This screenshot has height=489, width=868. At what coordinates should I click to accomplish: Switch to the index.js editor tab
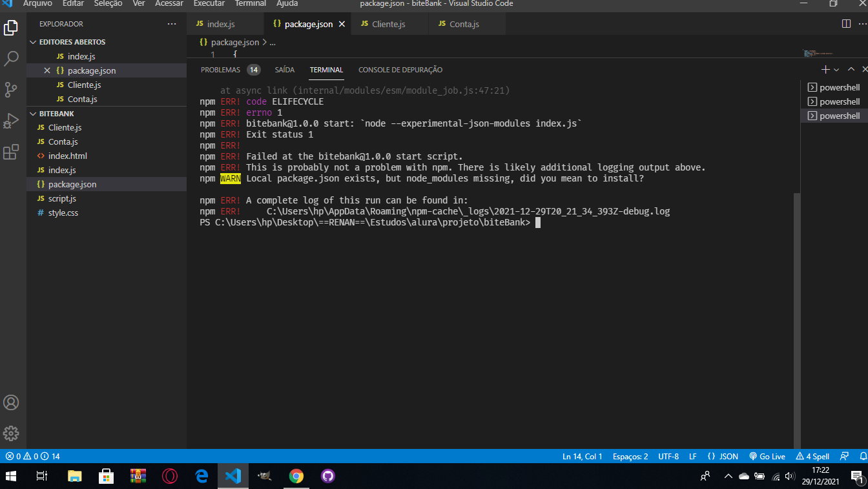pyautogui.click(x=225, y=24)
